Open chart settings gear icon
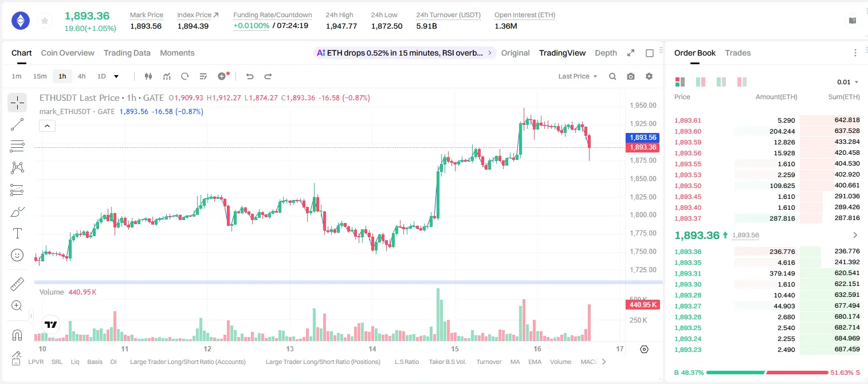This screenshot has height=384, width=868. [x=649, y=76]
